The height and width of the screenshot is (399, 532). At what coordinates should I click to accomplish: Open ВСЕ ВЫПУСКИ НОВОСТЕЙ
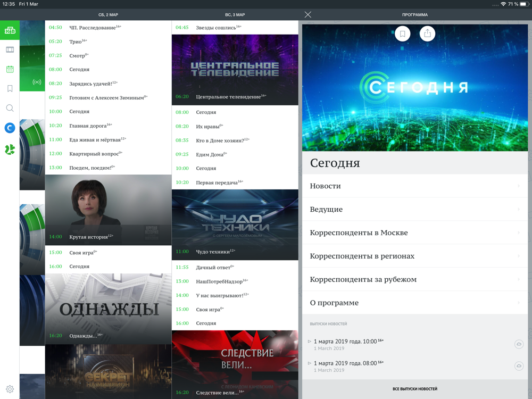pyautogui.click(x=414, y=389)
